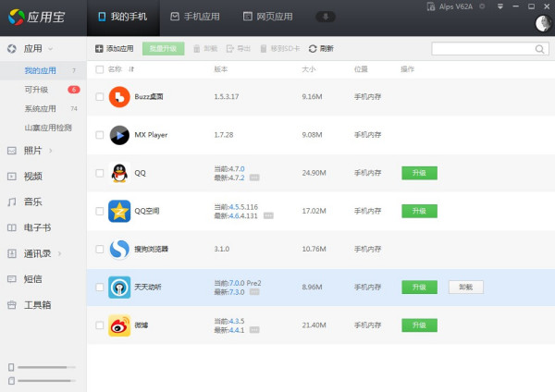Click the 微博 latest version info badge
Viewport: 555px width, 392px height.
click(x=254, y=330)
